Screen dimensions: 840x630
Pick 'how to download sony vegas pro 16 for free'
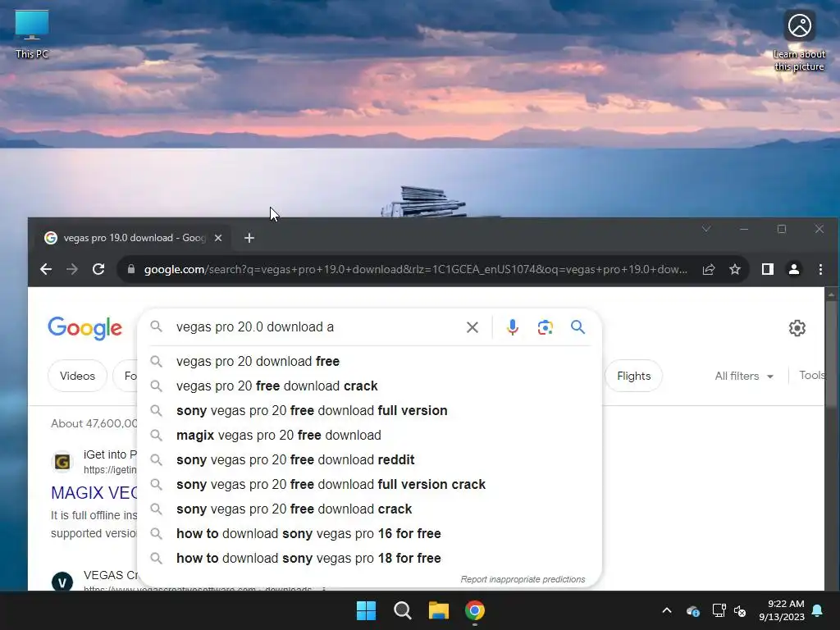(x=370, y=533)
